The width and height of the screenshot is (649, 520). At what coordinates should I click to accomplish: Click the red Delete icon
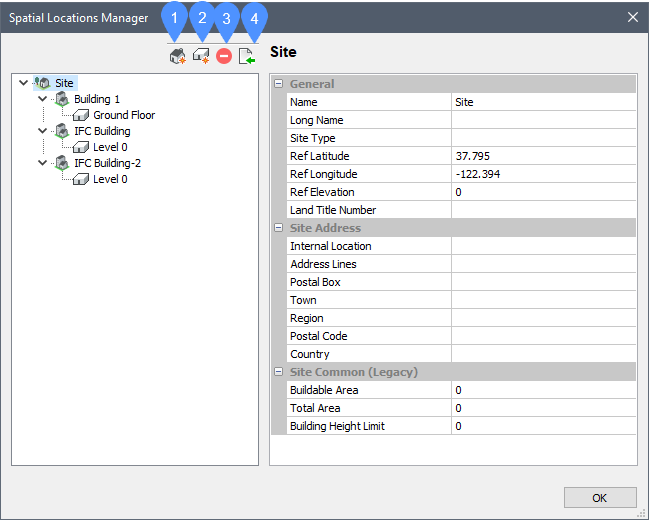pos(224,57)
